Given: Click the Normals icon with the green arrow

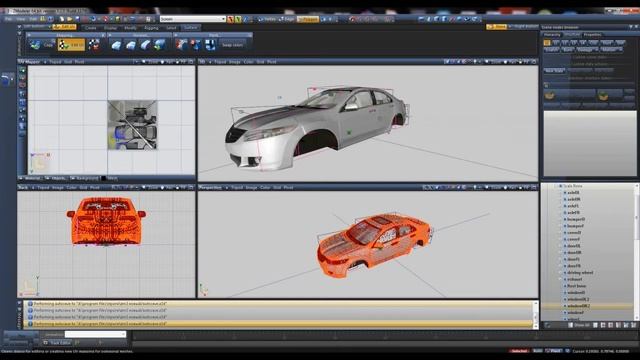Looking at the screenshot, I should click(159, 44).
